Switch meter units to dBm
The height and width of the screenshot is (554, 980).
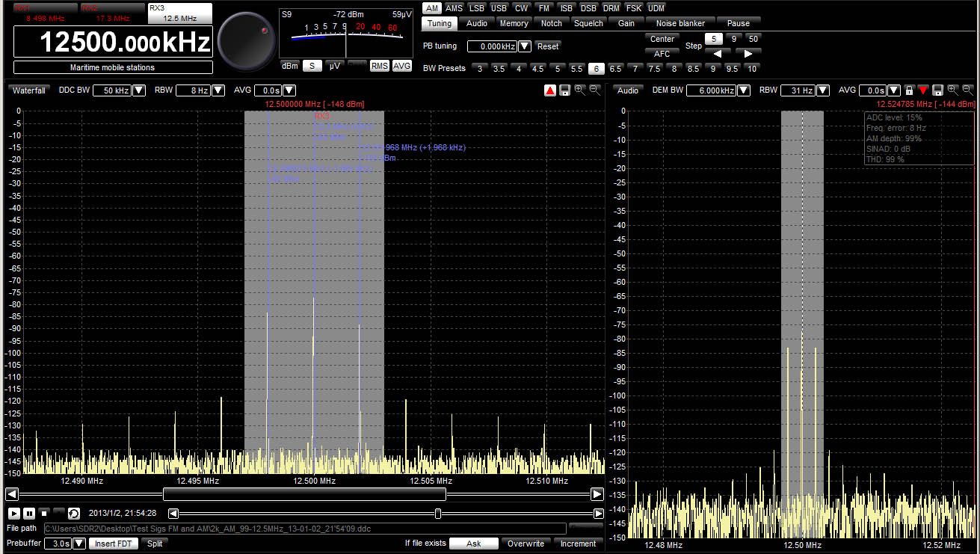(x=289, y=66)
